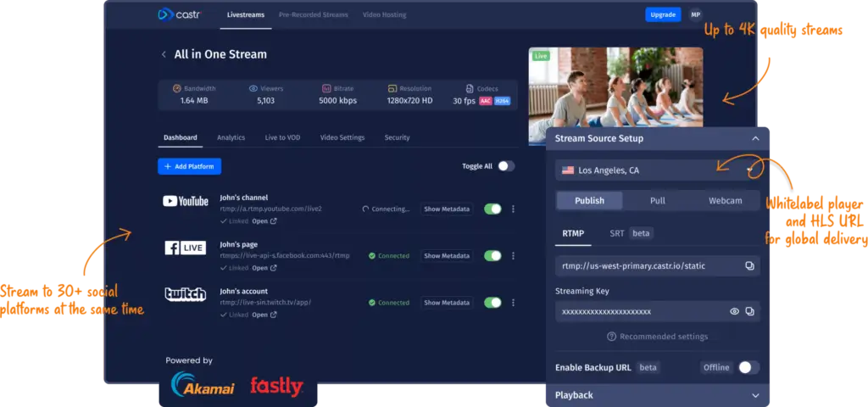Switch to the Video Settings tab
This screenshot has width=868, height=407.
342,137
